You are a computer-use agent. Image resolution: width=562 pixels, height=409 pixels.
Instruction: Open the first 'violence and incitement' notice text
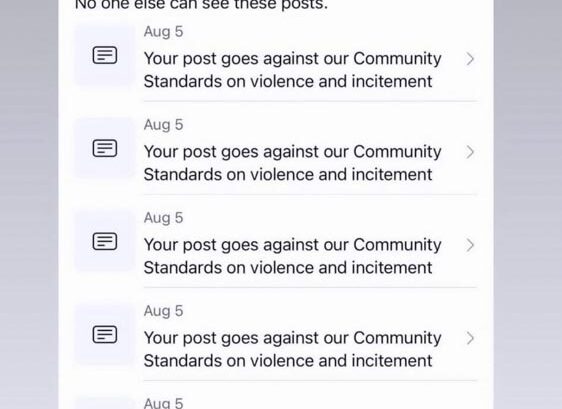coord(292,70)
